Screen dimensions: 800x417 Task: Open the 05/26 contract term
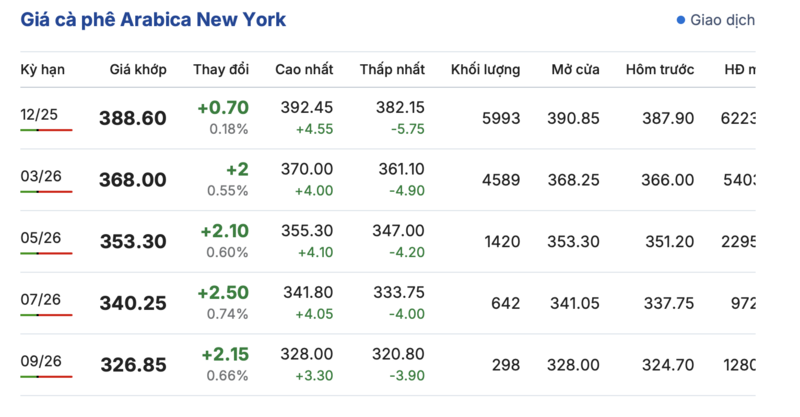(x=41, y=238)
